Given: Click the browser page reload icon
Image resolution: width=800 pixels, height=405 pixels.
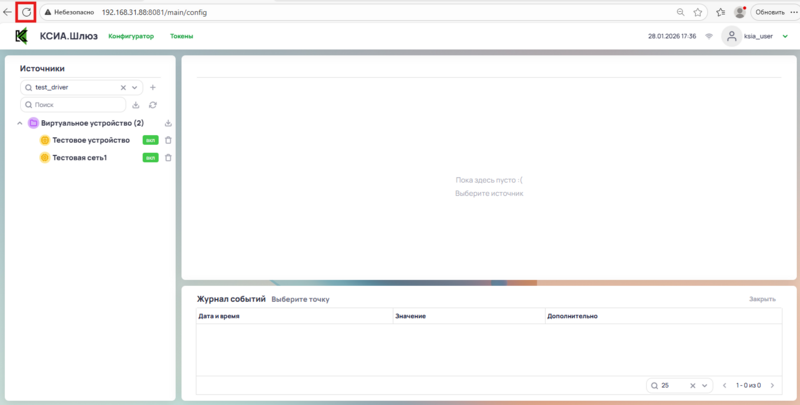Looking at the screenshot, I should [x=27, y=12].
